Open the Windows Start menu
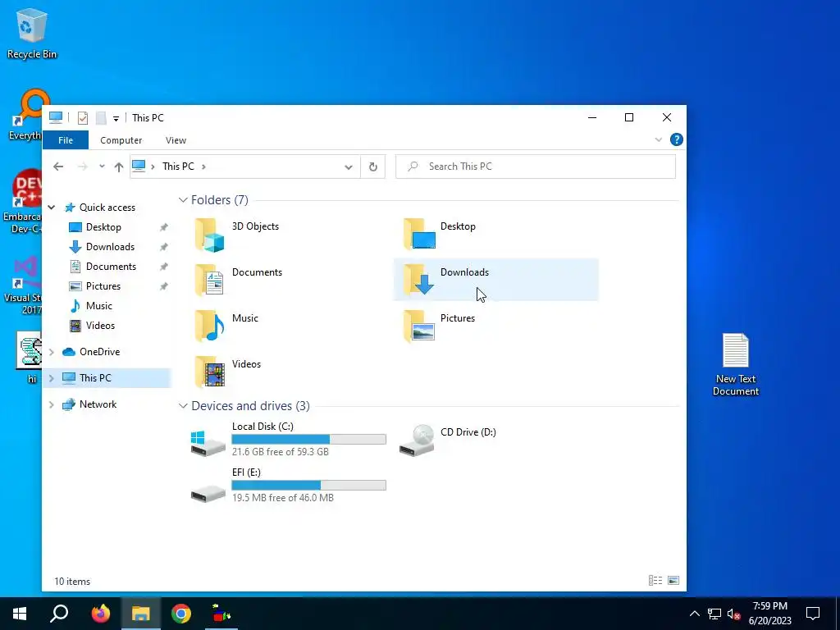This screenshot has height=630, width=840. 20,614
